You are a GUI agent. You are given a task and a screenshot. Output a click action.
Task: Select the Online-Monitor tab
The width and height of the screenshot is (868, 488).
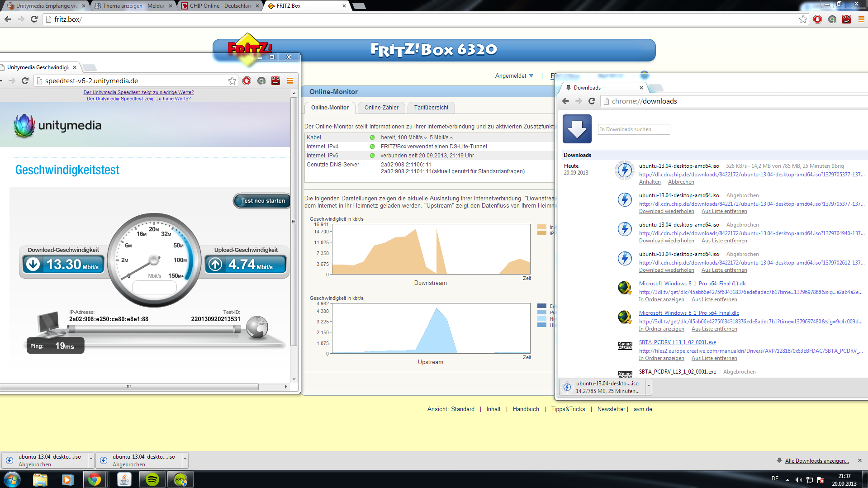(330, 108)
